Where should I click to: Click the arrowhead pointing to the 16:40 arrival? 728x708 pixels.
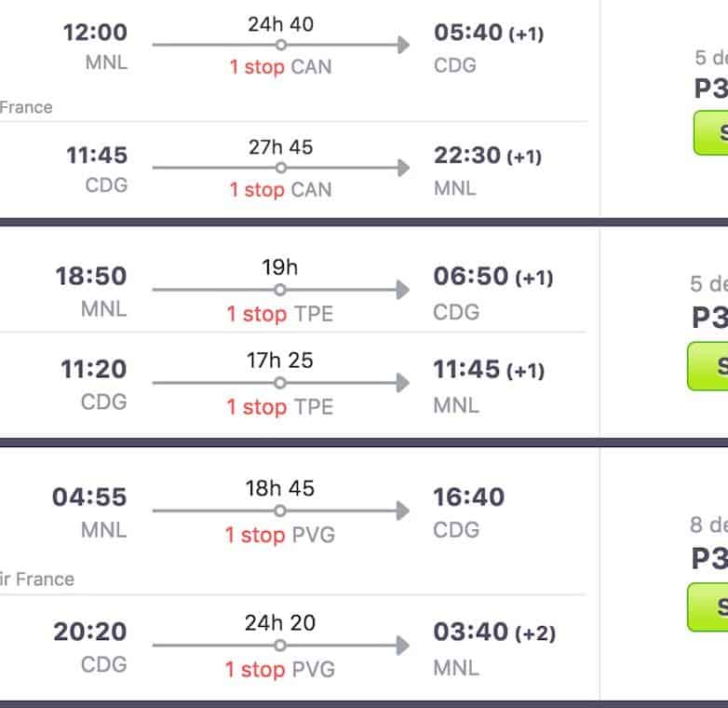point(402,511)
